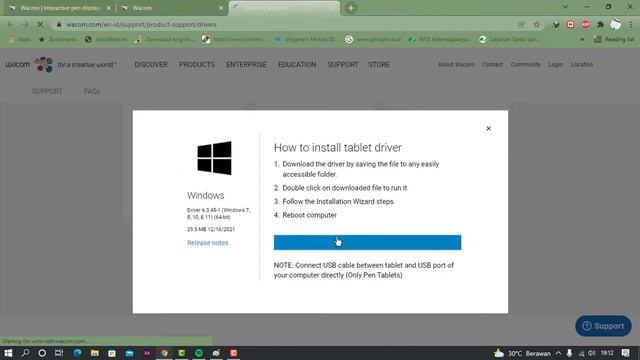Share this page from address bar

pos(521,24)
